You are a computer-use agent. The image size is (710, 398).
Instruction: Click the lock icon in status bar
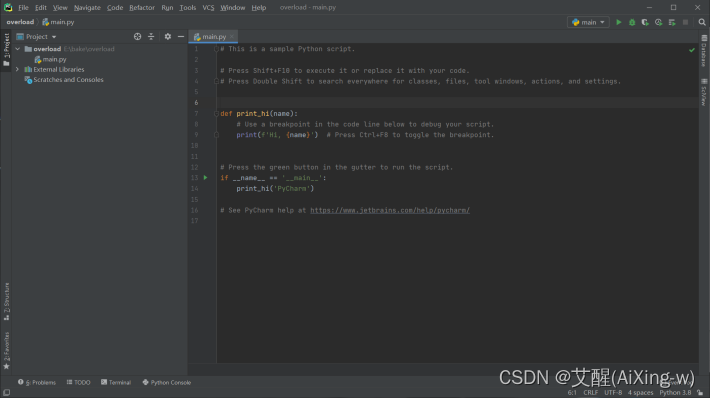click(x=700, y=393)
